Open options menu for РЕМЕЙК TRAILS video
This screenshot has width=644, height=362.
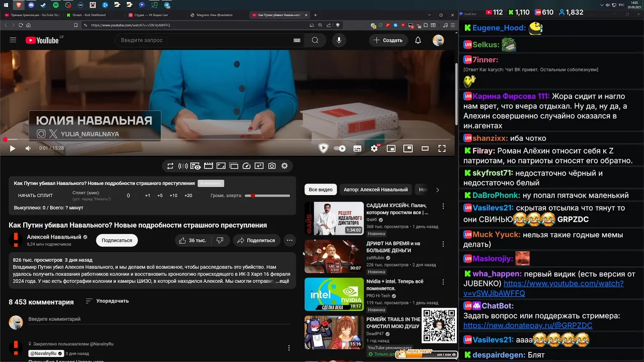coord(443,320)
